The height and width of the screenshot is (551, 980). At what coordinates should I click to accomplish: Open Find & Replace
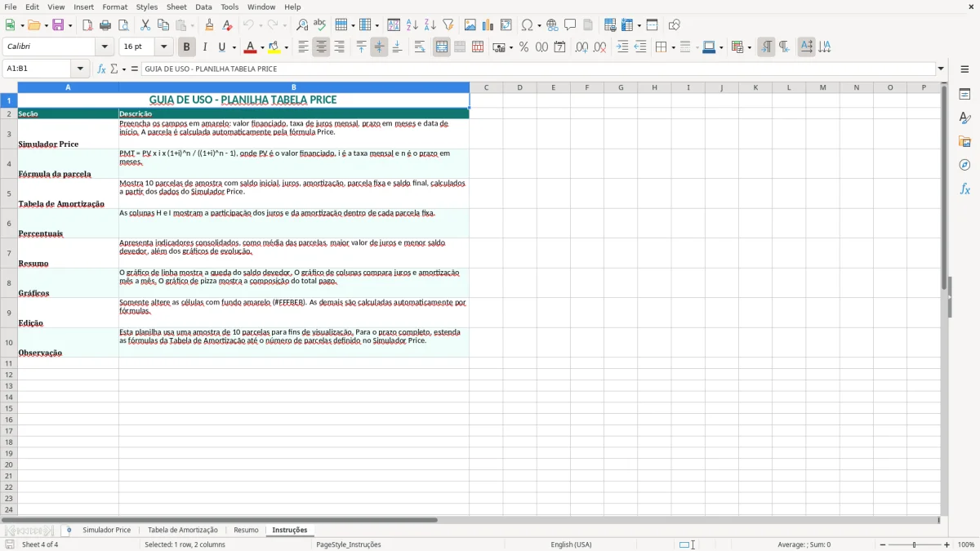(302, 25)
